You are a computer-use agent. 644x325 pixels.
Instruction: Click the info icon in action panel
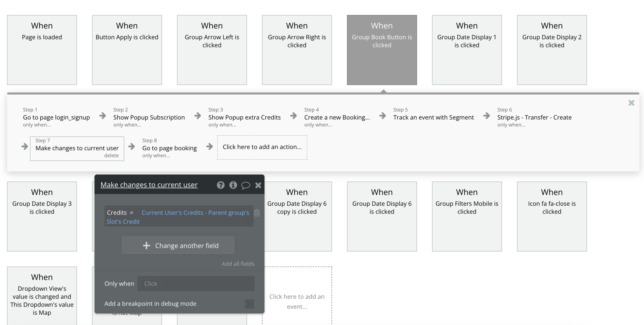coord(233,185)
